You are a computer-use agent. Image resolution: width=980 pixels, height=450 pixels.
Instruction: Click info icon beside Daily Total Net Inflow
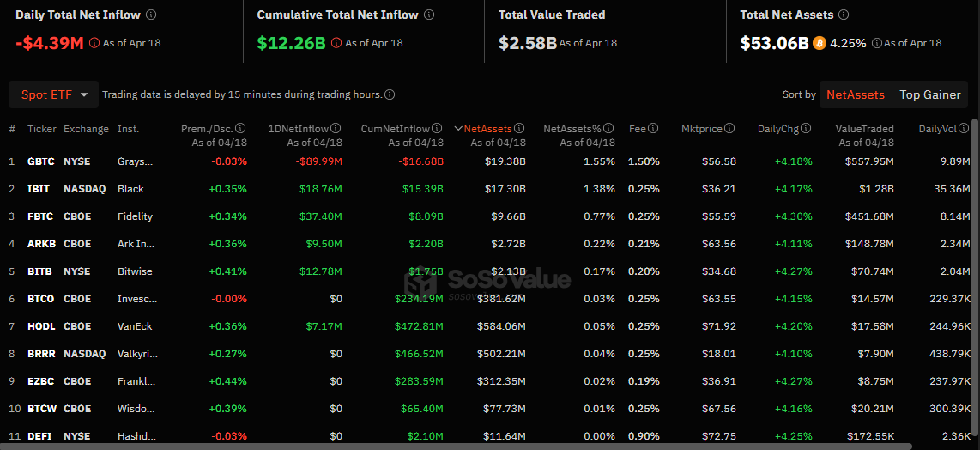[x=151, y=15]
